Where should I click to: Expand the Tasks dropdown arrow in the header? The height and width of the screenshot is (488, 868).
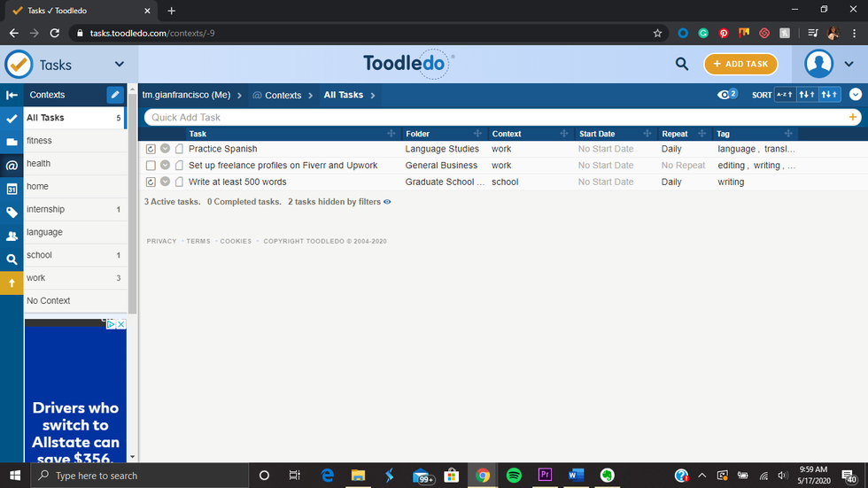click(120, 64)
